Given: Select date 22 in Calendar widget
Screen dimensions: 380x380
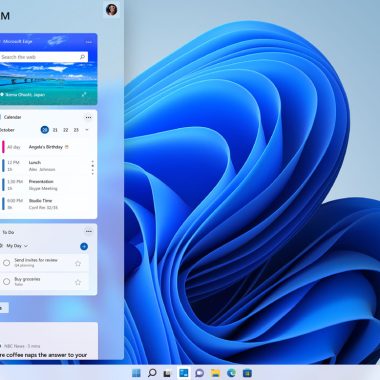Looking at the screenshot, I should pos(66,130).
